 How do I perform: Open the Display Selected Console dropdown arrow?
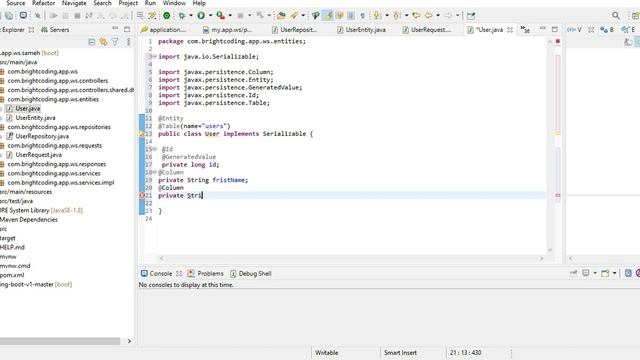pyautogui.click(x=595, y=273)
